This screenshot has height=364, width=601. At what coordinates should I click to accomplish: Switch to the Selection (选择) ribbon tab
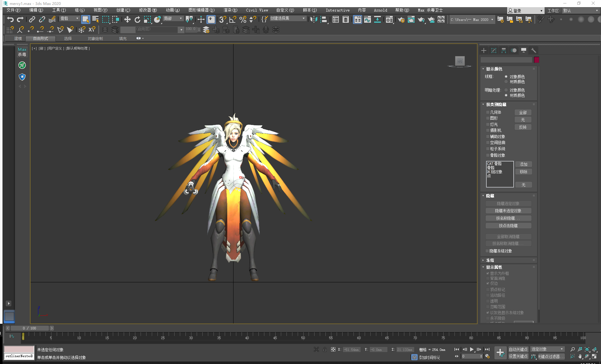coord(68,39)
